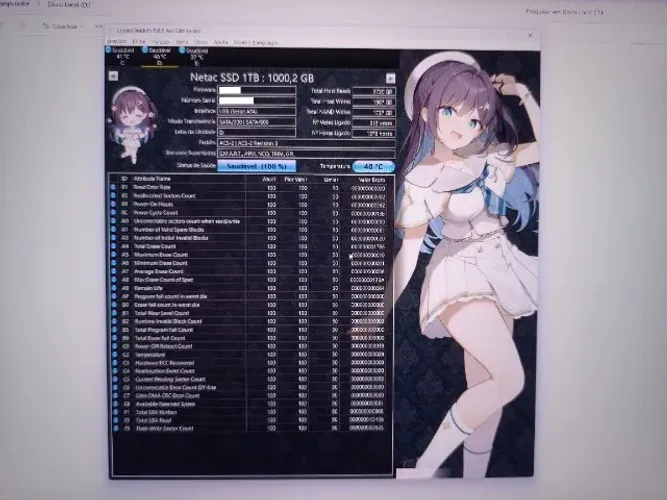Open the Tema menu
Screen dimensions: 667x500
click(182, 42)
